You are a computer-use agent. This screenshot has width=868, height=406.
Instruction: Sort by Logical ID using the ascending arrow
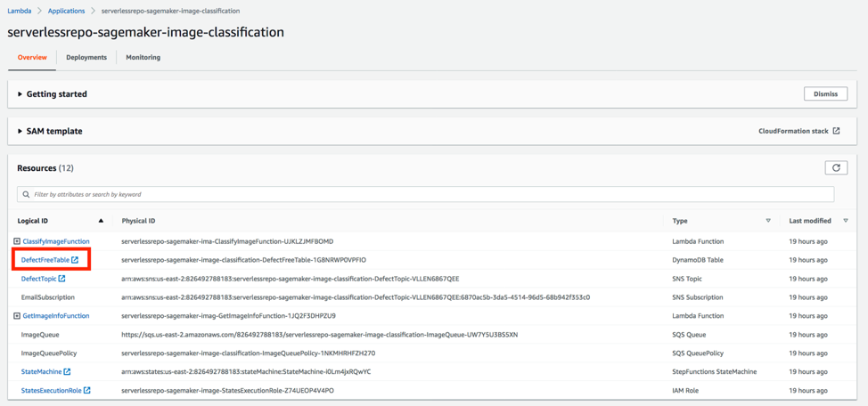click(x=101, y=221)
